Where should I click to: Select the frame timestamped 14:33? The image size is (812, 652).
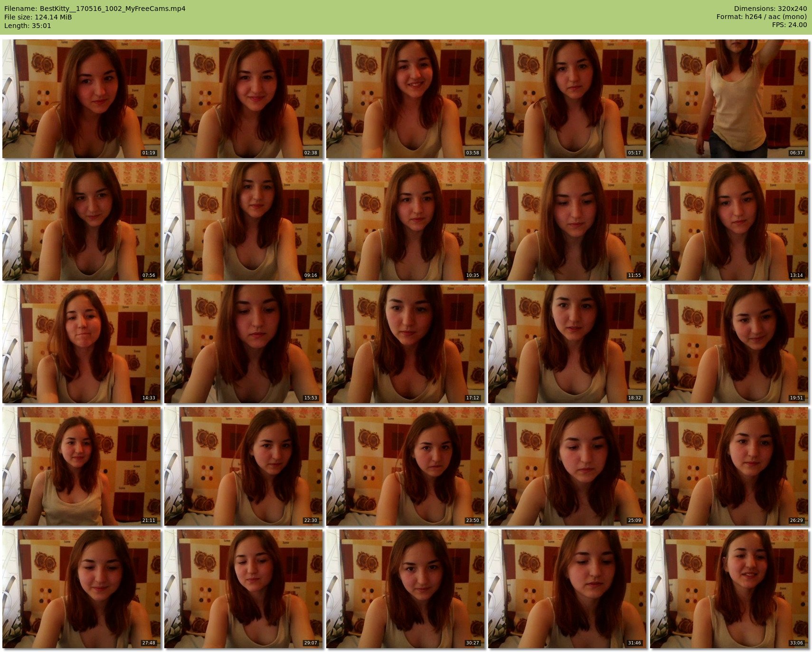point(82,344)
